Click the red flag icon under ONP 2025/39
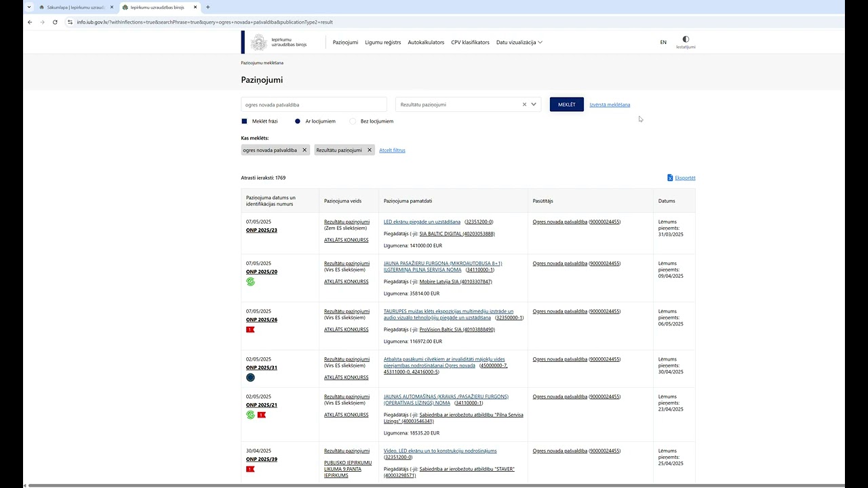This screenshot has width=868, height=488. [x=250, y=469]
